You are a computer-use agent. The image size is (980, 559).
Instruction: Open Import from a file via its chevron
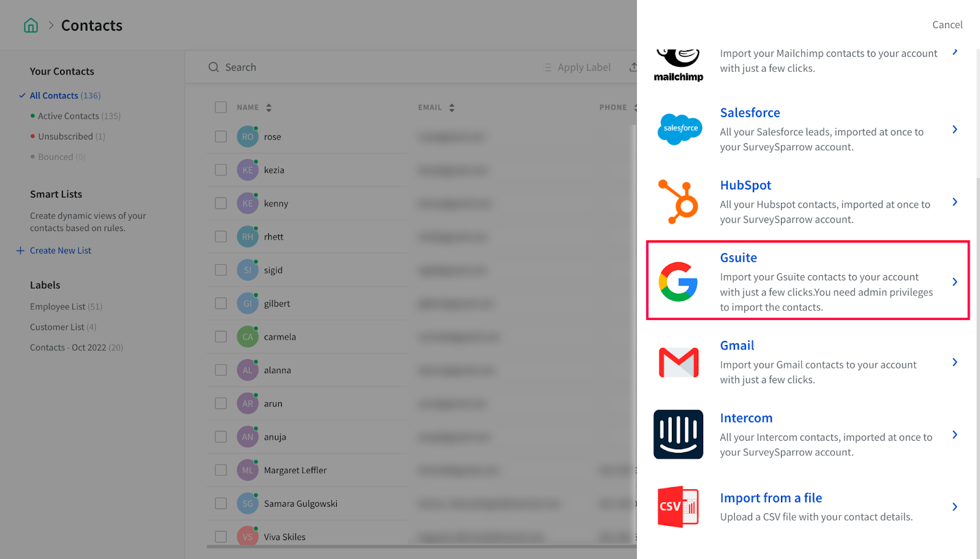(x=955, y=507)
